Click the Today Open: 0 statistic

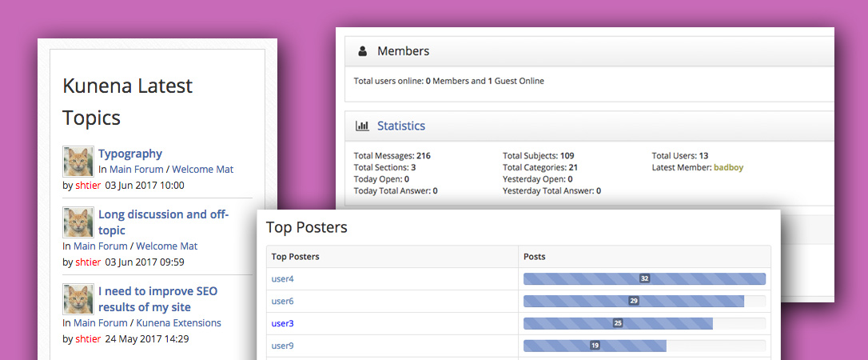(381, 179)
